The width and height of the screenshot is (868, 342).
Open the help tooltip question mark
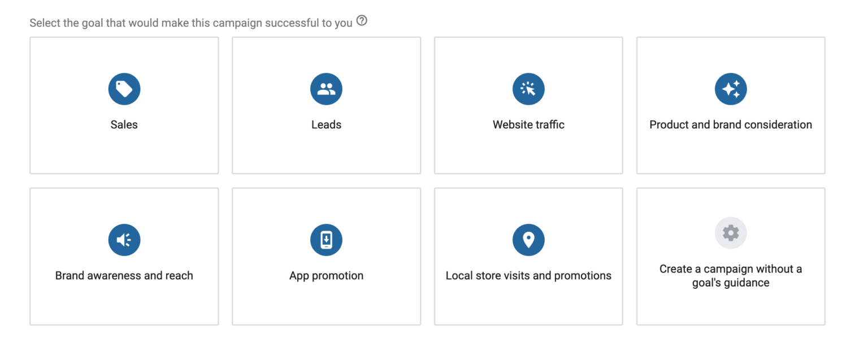click(362, 20)
